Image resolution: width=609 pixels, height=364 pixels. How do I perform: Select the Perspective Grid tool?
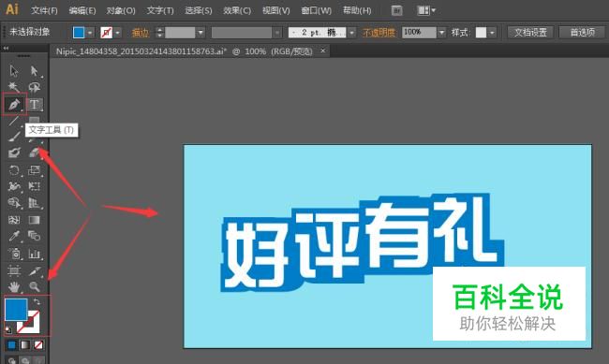coord(34,203)
